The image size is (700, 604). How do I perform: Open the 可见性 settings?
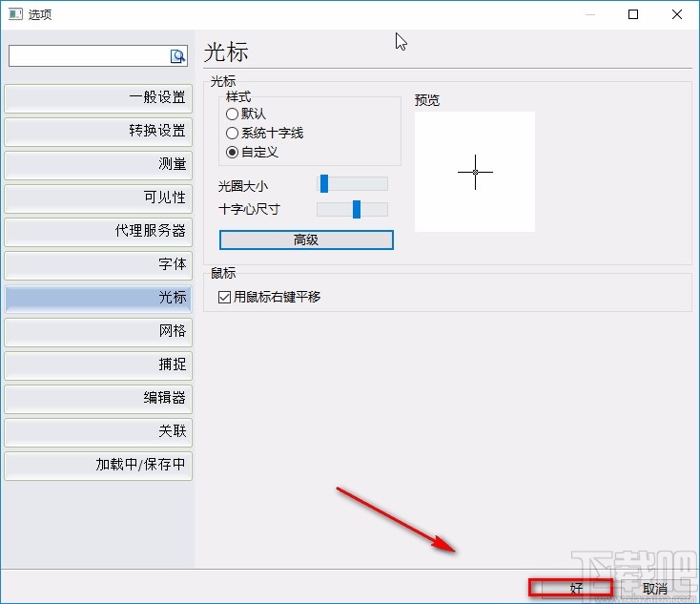coord(98,198)
